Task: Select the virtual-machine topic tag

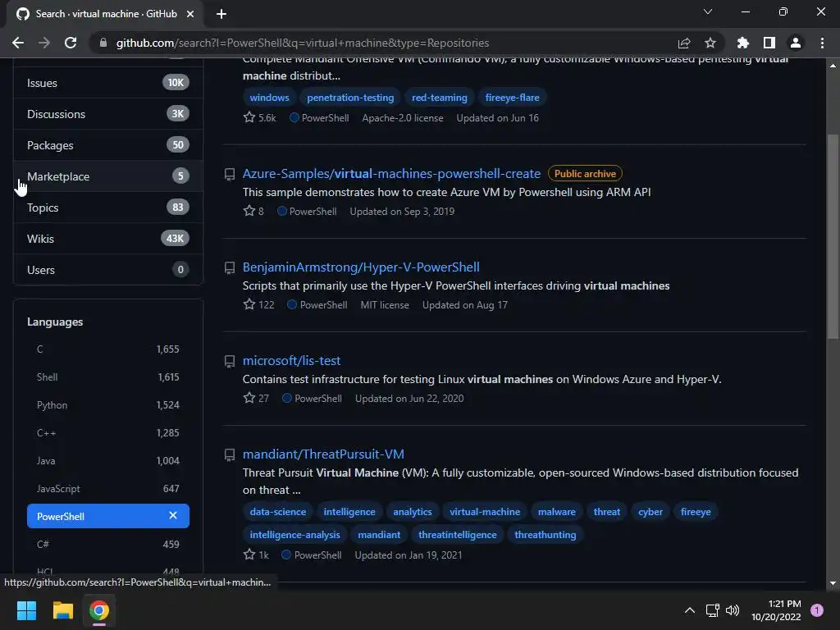Action: (x=485, y=512)
